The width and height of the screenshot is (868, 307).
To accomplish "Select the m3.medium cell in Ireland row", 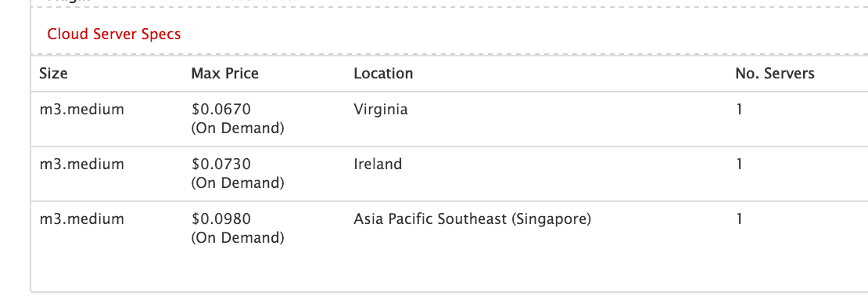I will (82, 164).
